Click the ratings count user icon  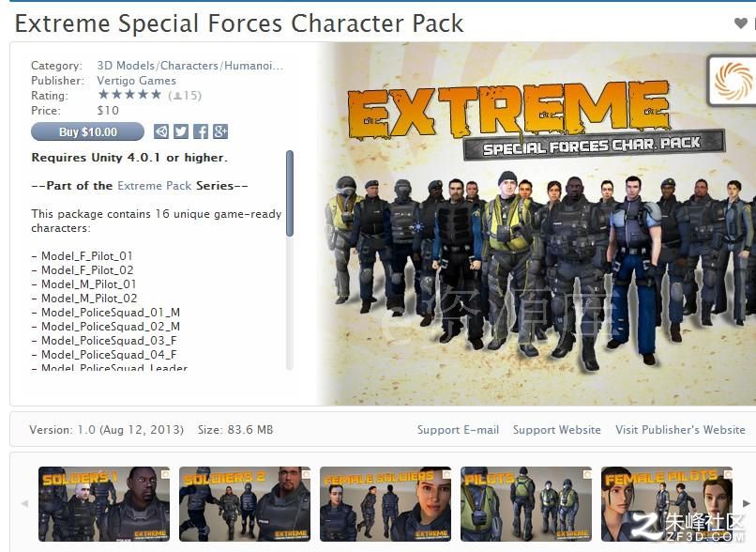click(x=177, y=96)
